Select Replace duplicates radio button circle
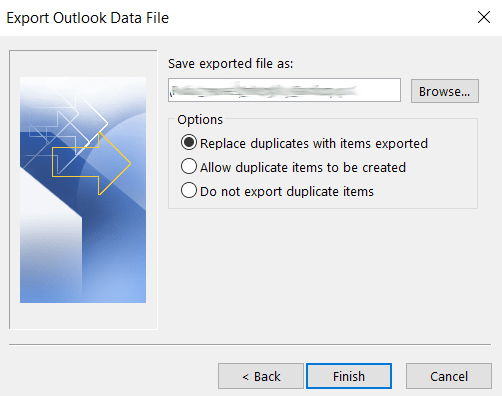 click(x=189, y=143)
